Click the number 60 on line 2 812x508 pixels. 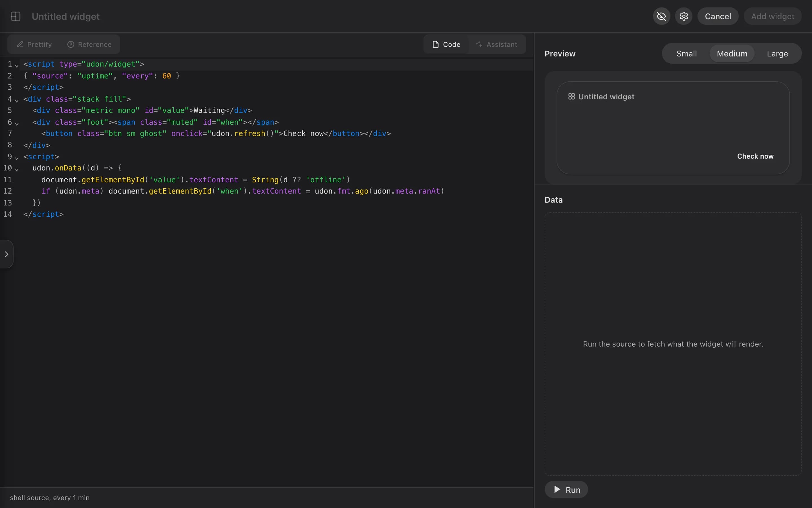coord(167,76)
